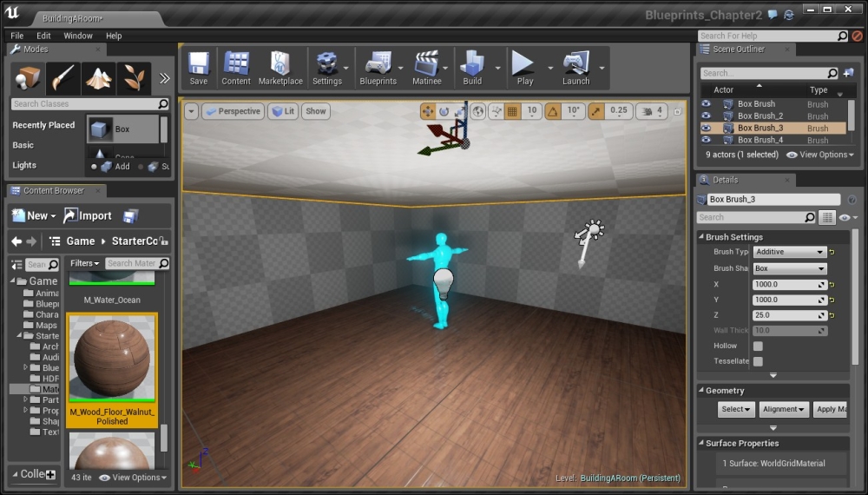The width and height of the screenshot is (868, 495).
Task: Maximize or restore the viewport
Action: [678, 111]
